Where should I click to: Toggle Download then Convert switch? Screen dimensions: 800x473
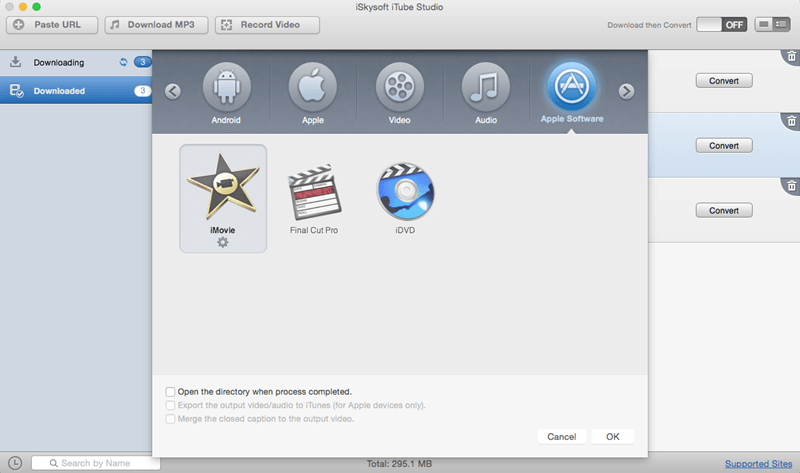tap(721, 24)
